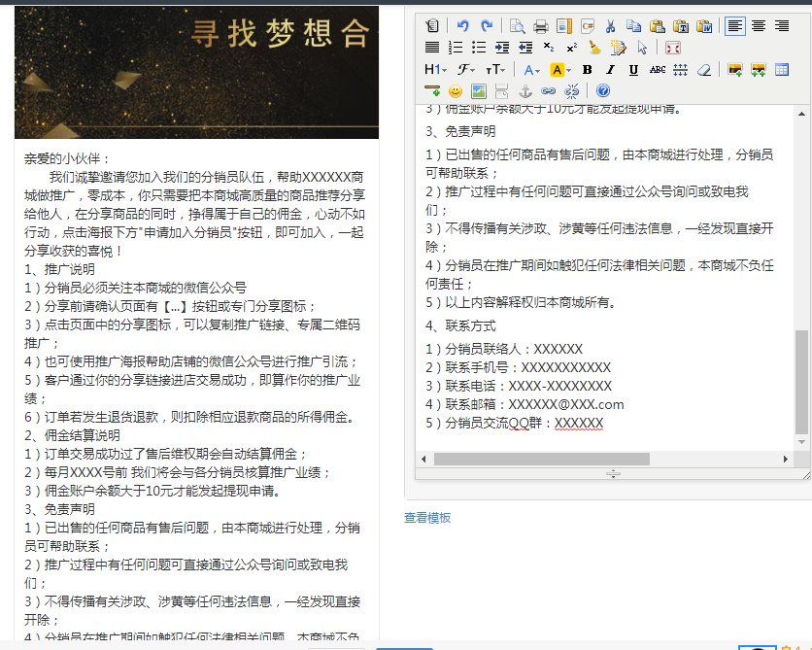Viewport: 812px width, 650px height.
Task: Click the anchor icon
Action: click(x=526, y=91)
